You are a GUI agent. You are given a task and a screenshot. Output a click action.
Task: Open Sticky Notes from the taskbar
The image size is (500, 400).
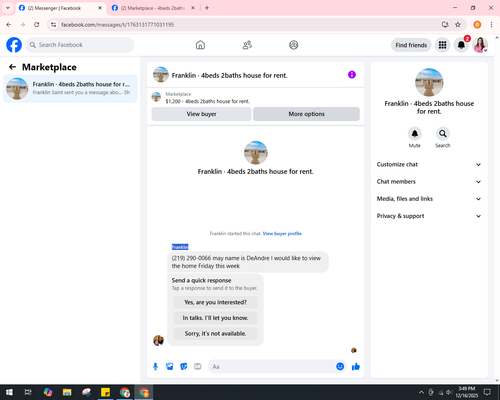pyautogui.click(x=105, y=392)
